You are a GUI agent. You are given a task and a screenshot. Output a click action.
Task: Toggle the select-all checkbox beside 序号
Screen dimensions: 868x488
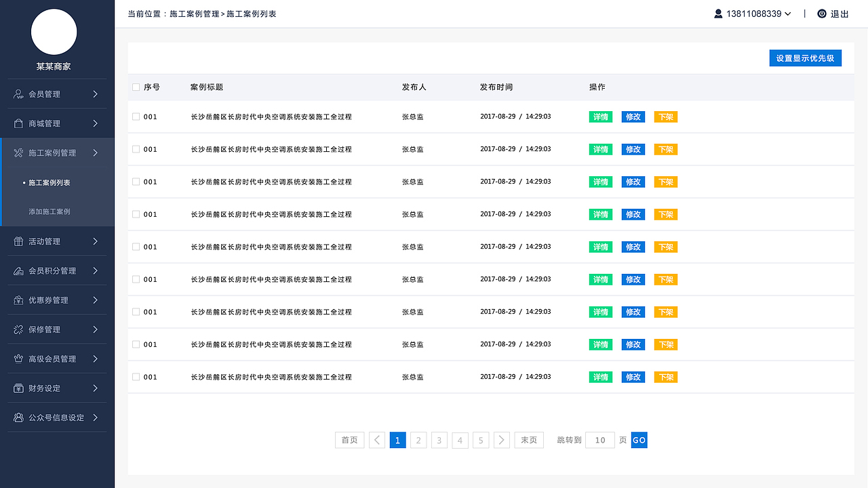136,87
